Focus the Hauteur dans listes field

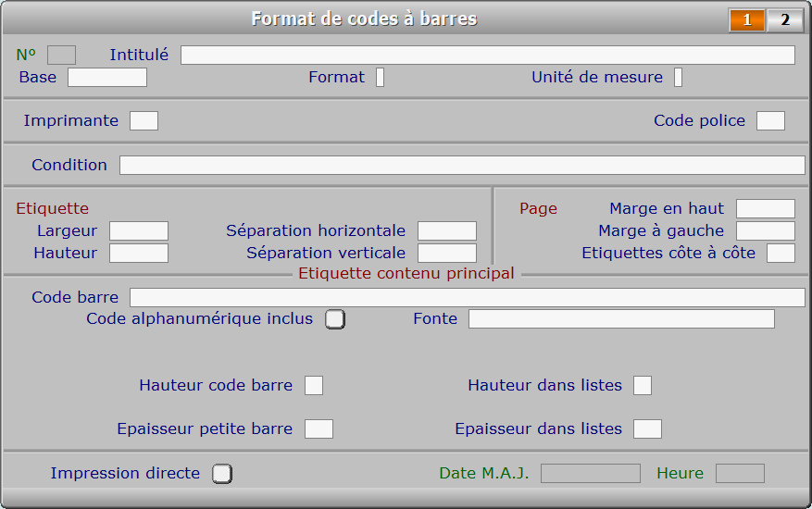point(643,386)
